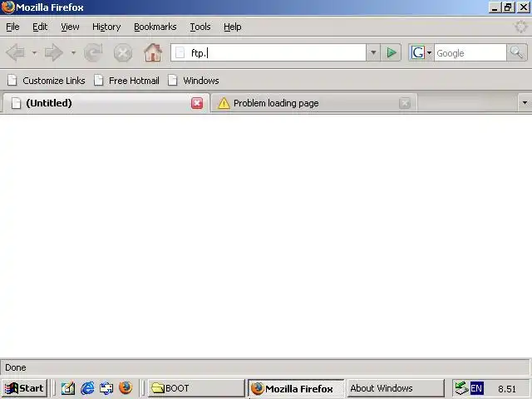Screen dimensions: 532x399
Task: Click inside the Google search box
Action: [x=470, y=53]
